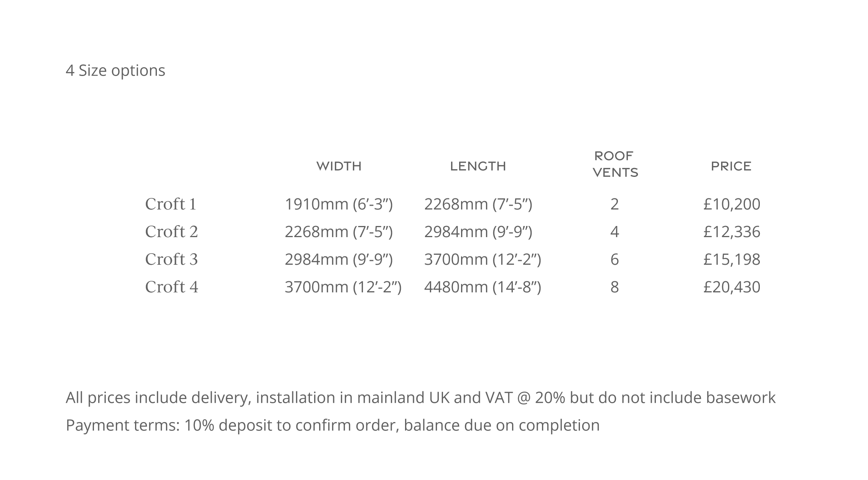Click the £15,198 price
This screenshot has height=480, width=868.
coord(732,259)
